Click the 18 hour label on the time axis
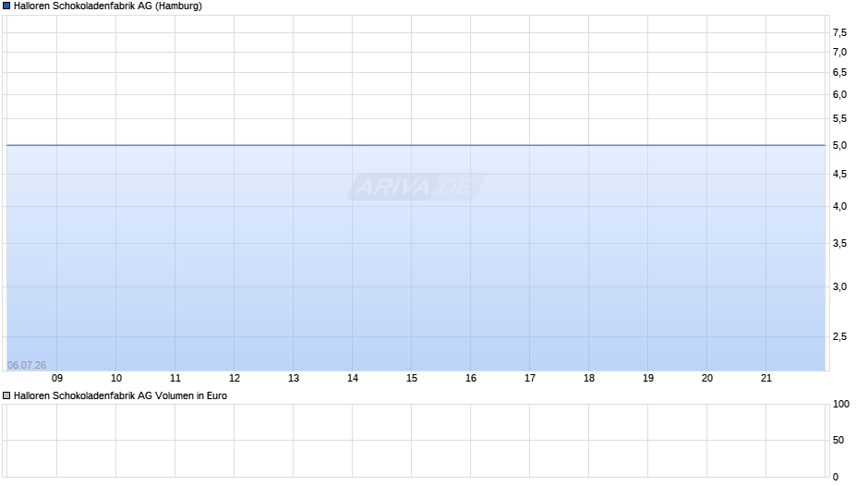The height and width of the screenshot is (486, 868). (x=589, y=378)
